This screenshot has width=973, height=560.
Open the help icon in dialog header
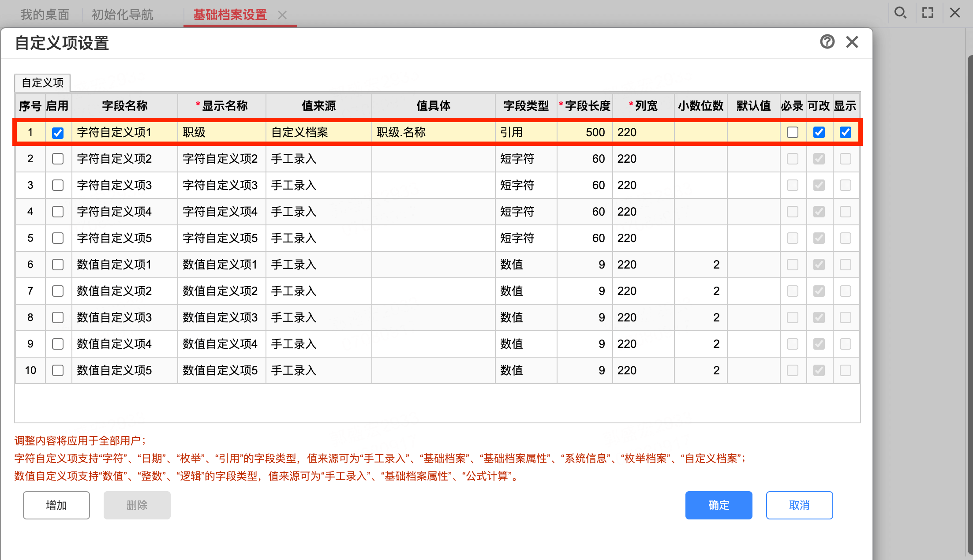827,42
